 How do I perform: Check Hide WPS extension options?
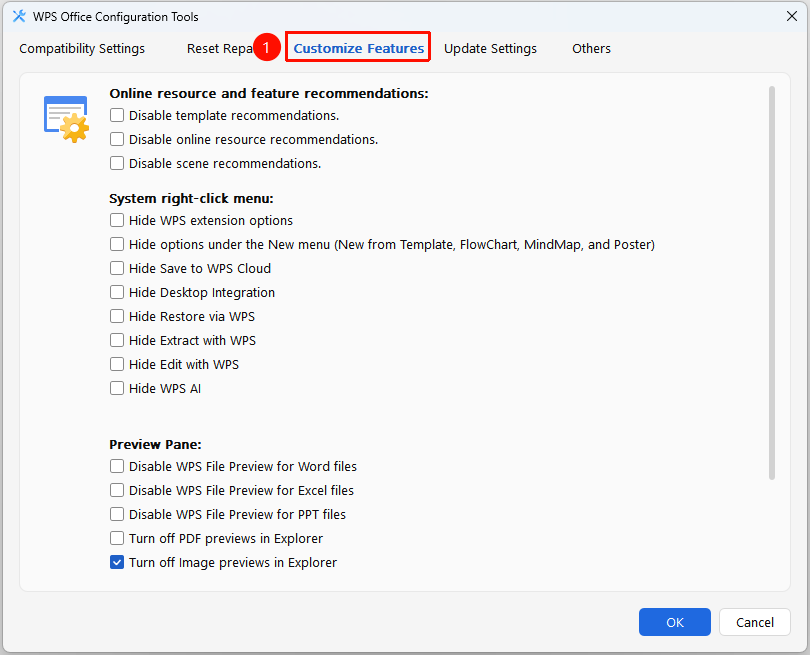(x=117, y=221)
